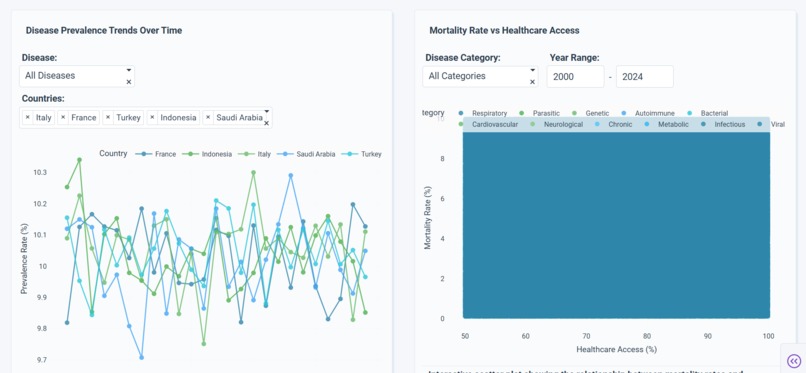The width and height of the screenshot is (806, 373).
Task: Click the Countries label
Action: click(43, 98)
